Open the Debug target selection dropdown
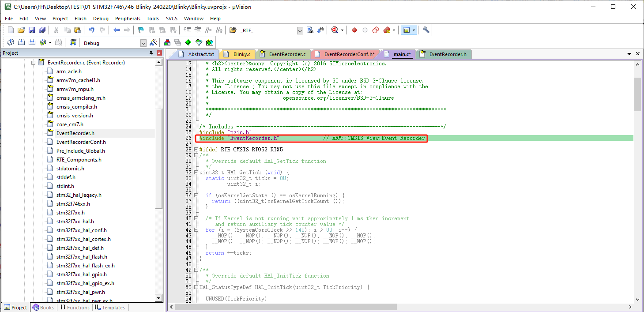The height and width of the screenshot is (312, 644). click(143, 43)
